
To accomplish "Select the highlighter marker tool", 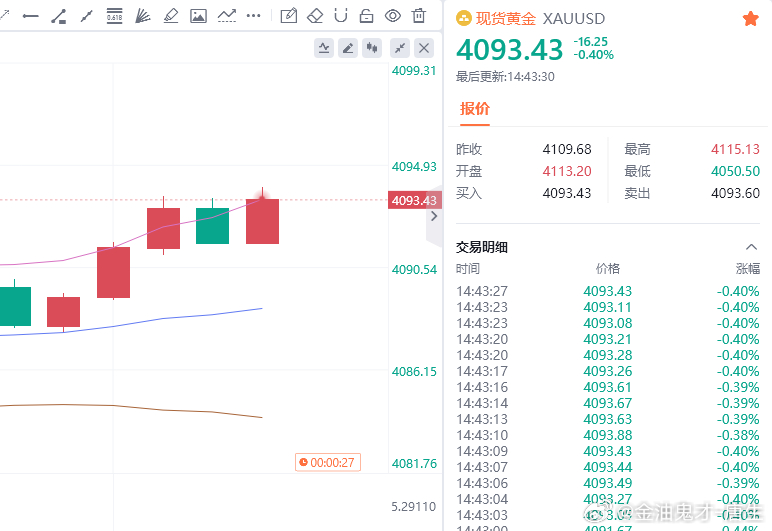I will (170, 16).
